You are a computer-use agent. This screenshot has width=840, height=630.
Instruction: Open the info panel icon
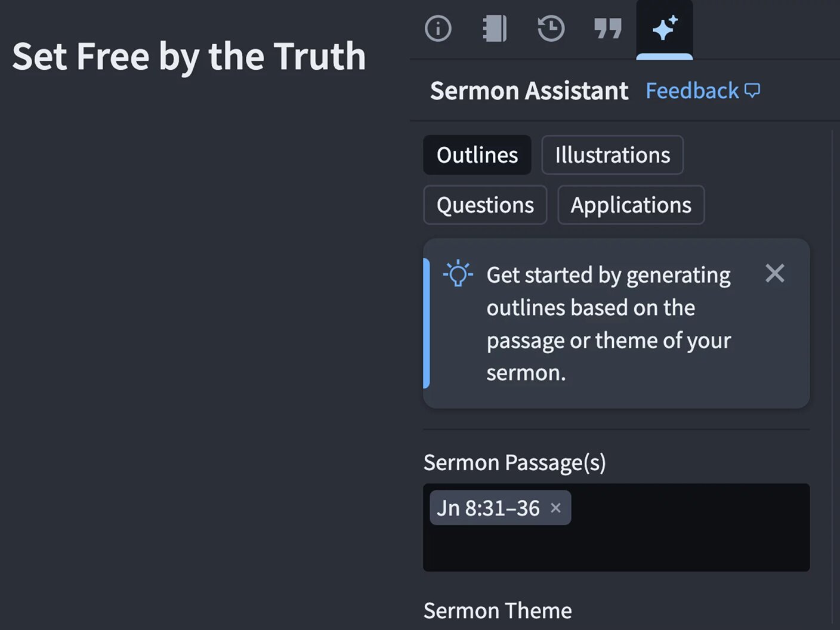438,29
